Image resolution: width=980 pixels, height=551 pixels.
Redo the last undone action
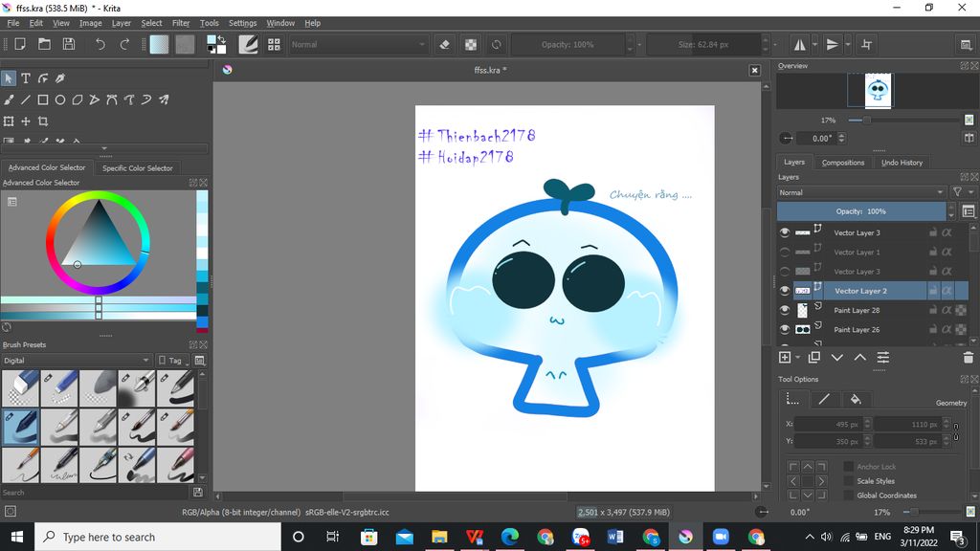124,44
